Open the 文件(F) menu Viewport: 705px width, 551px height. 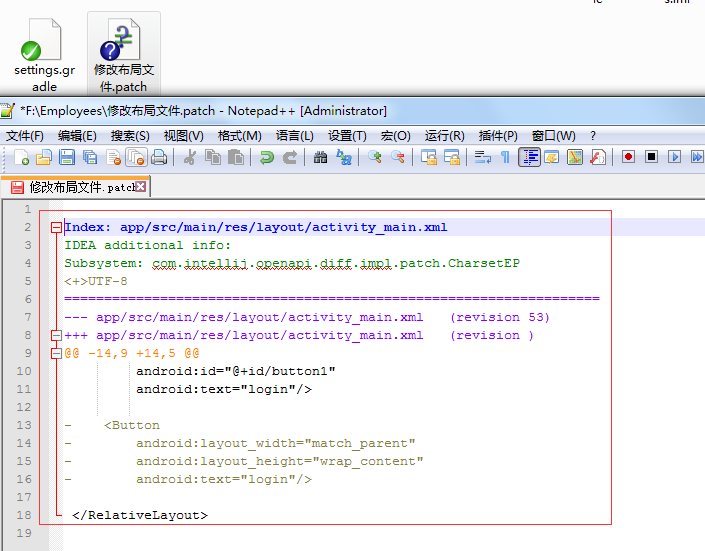pyautogui.click(x=25, y=136)
